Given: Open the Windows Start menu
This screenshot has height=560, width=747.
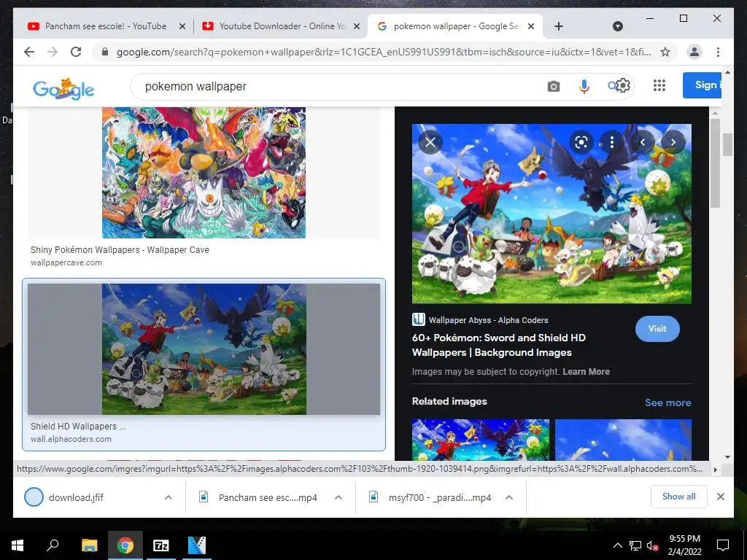Looking at the screenshot, I should (18, 545).
